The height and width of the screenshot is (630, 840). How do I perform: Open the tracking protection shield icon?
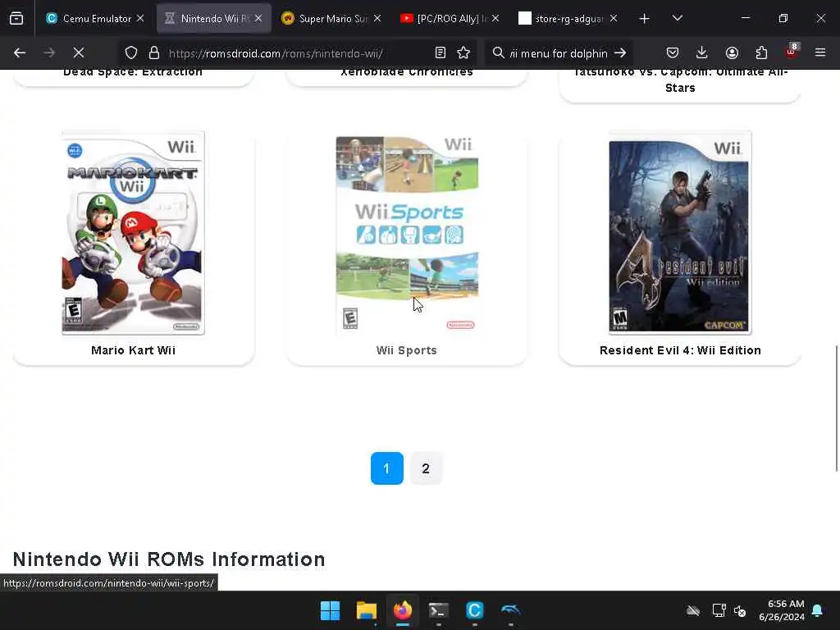coord(131,52)
